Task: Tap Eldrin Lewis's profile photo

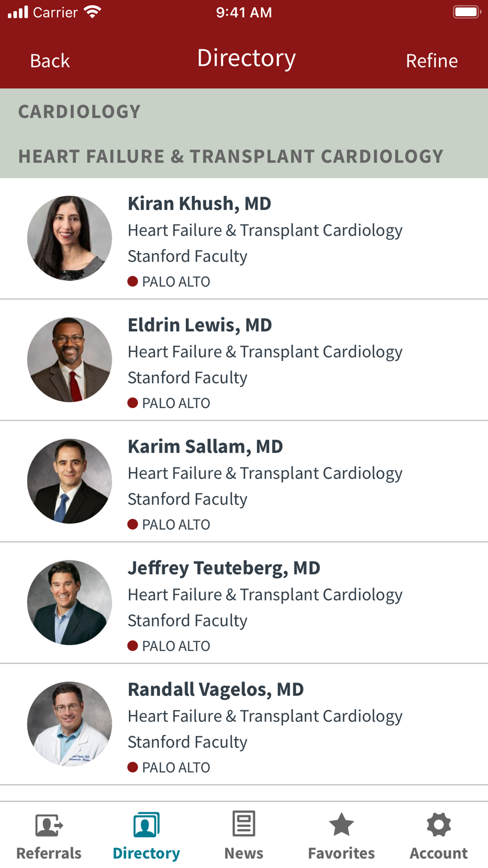Action: click(x=70, y=360)
